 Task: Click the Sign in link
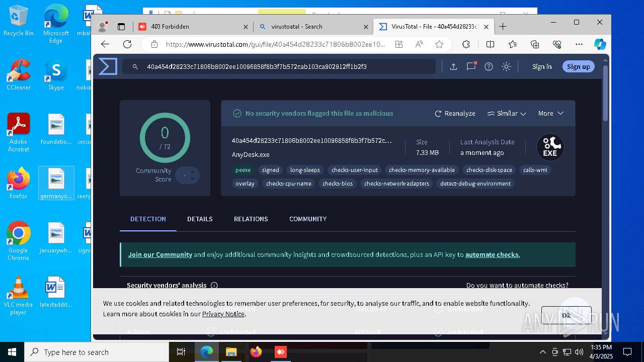(x=542, y=66)
